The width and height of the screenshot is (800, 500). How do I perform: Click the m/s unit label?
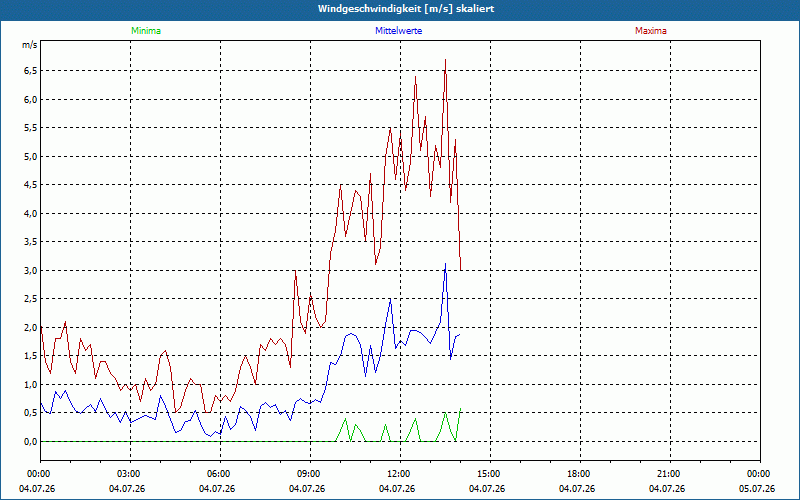point(29,45)
